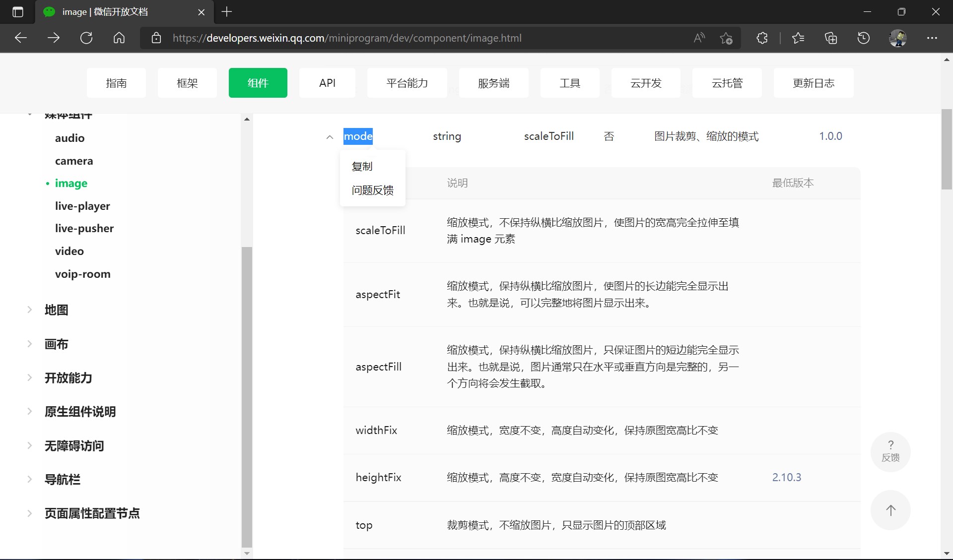Expand the 开放能力 sidebar section

[30, 378]
